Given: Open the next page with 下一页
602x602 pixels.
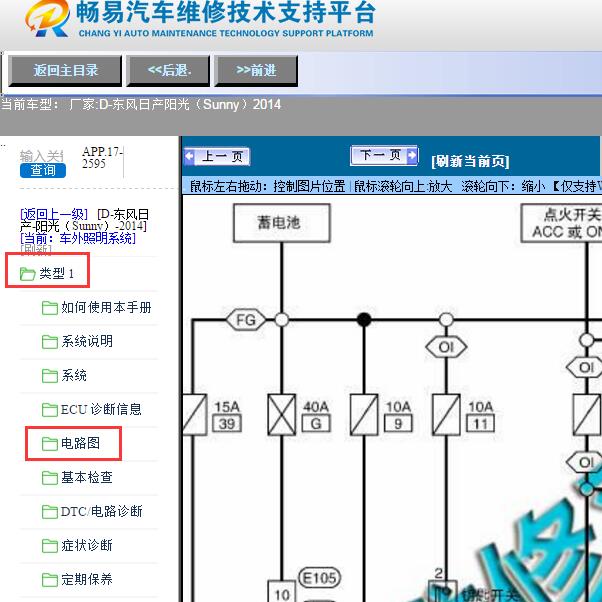Looking at the screenshot, I should pyautogui.click(x=384, y=155).
